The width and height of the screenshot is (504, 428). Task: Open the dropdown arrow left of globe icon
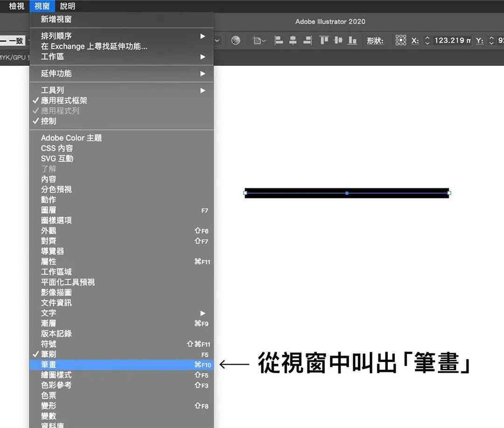point(217,41)
